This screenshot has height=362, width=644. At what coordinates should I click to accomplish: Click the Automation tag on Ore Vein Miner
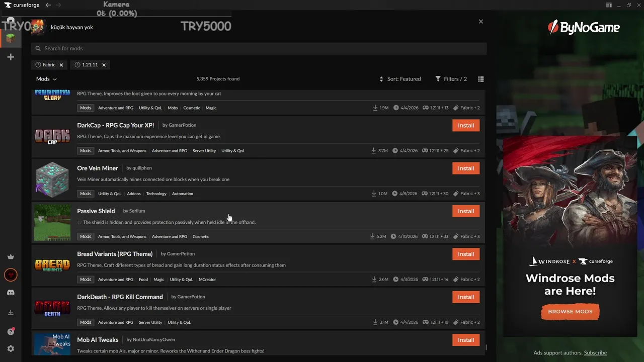point(183,194)
